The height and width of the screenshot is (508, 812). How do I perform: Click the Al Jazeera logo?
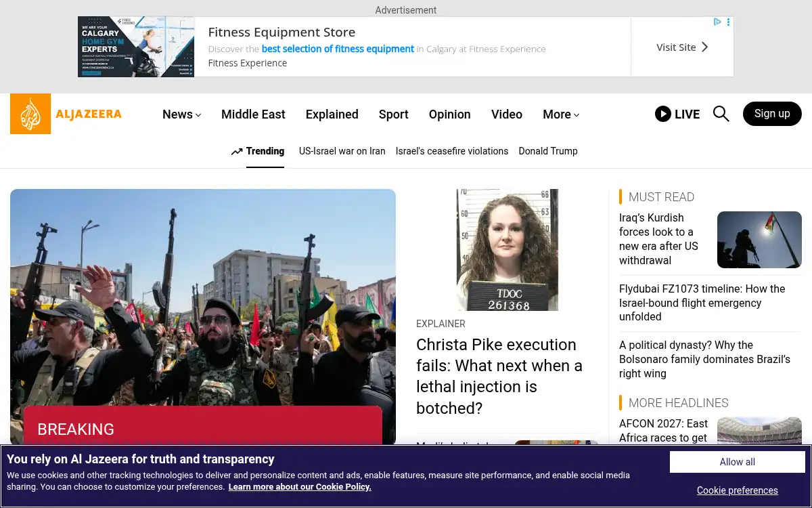tap(66, 114)
